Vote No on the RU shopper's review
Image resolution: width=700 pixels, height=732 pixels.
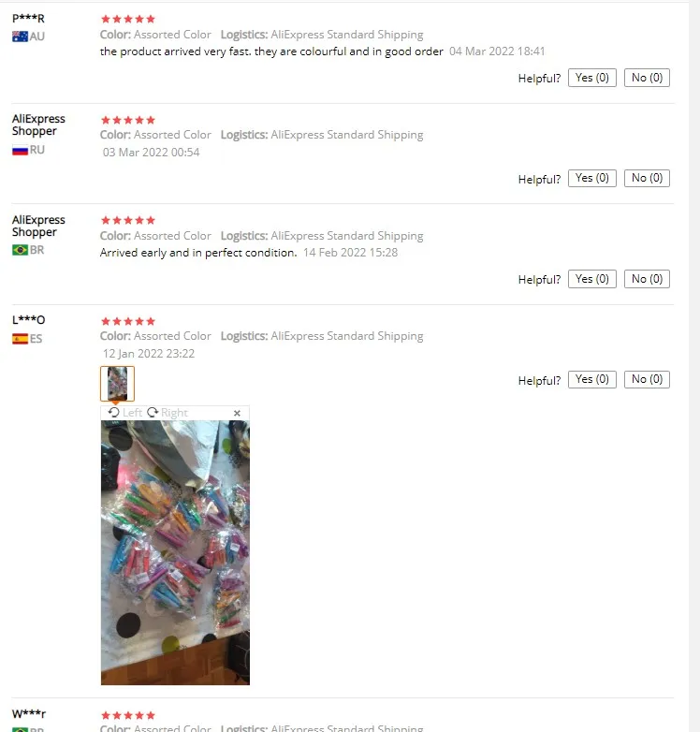coord(647,179)
